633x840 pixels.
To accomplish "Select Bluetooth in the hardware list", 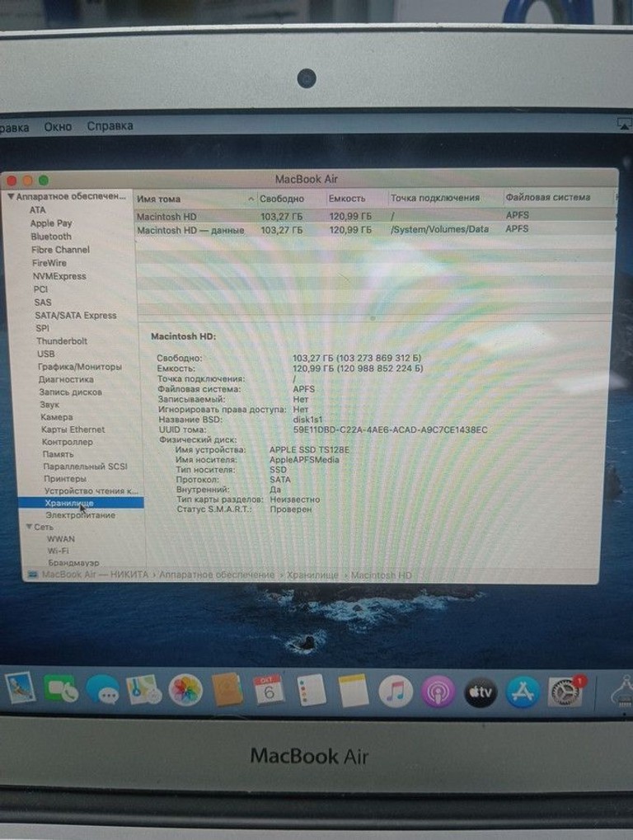I will pos(51,237).
